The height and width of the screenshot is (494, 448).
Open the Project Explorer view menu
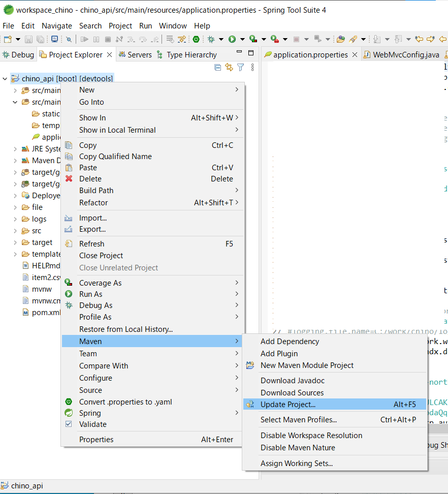tap(252, 67)
